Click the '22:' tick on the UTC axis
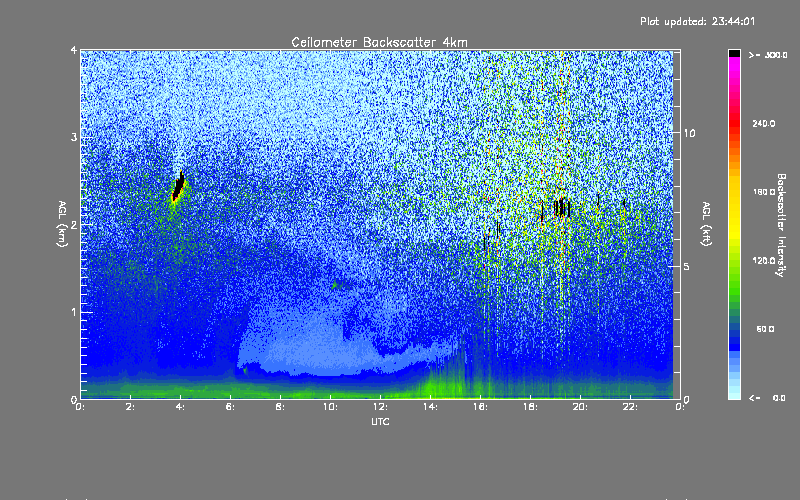 coord(630,407)
